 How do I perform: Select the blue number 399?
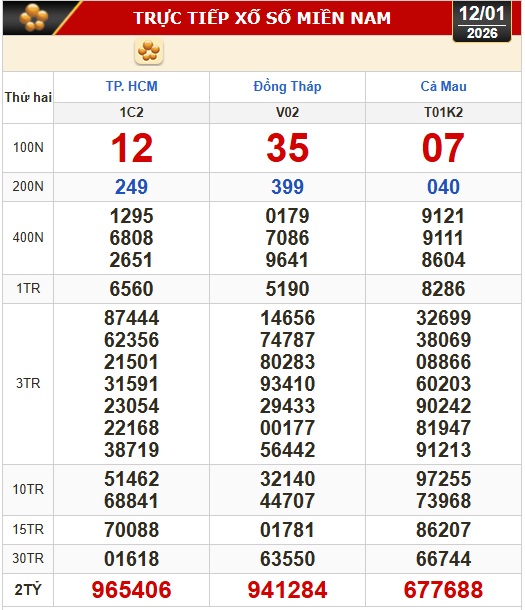[287, 187]
